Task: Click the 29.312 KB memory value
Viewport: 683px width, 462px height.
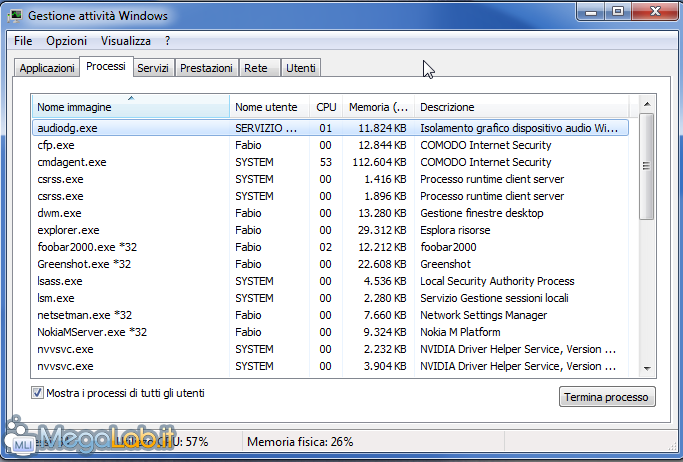Action: 382,230
